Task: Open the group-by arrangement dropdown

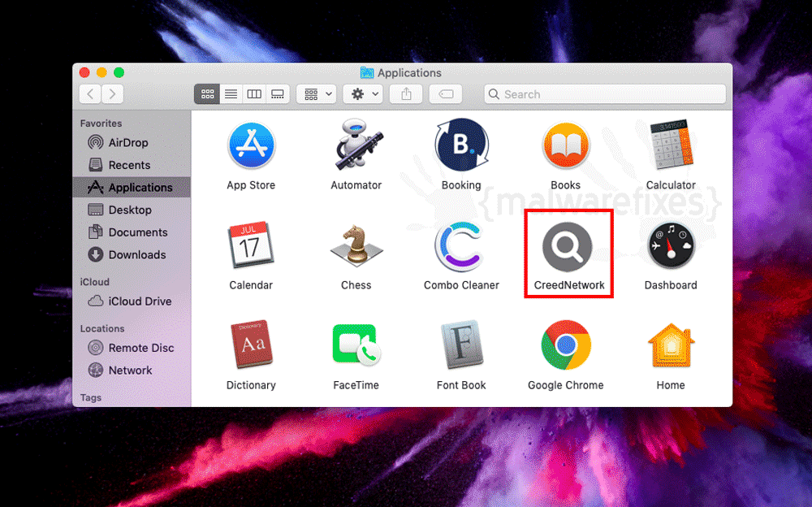Action: point(317,94)
